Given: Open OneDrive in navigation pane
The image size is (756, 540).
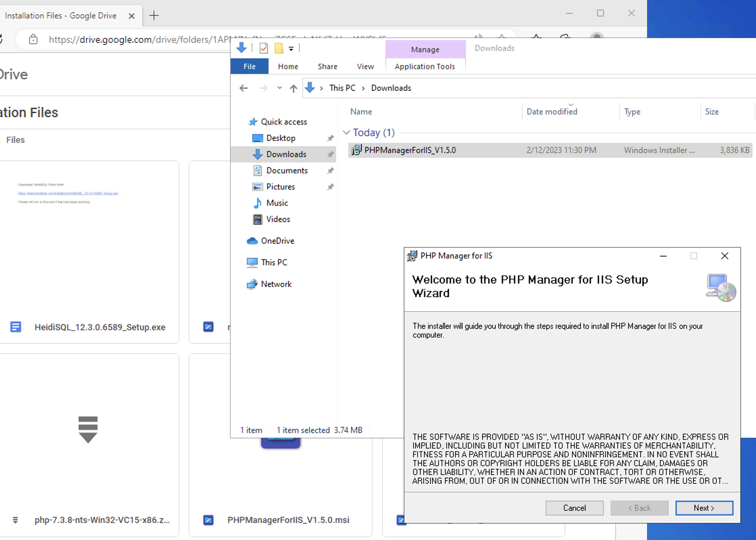Looking at the screenshot, I should [277, 241].
